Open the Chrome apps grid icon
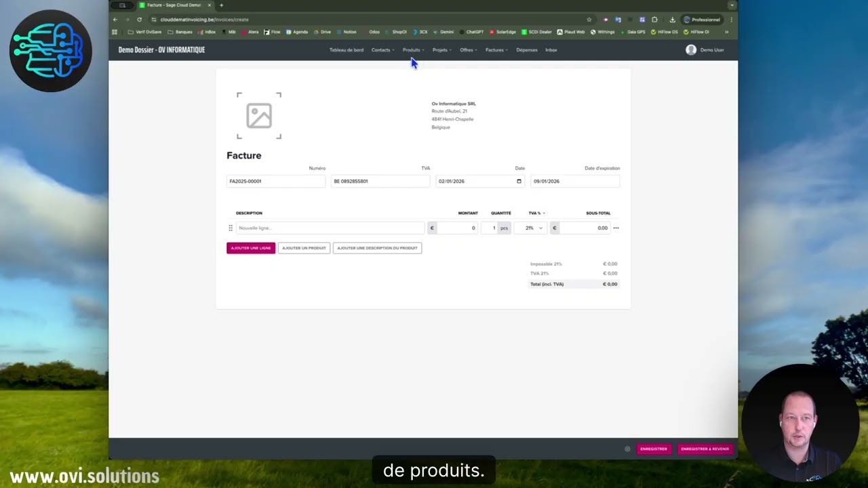Viewport: 868px width, 488px height. coord(115,32)
